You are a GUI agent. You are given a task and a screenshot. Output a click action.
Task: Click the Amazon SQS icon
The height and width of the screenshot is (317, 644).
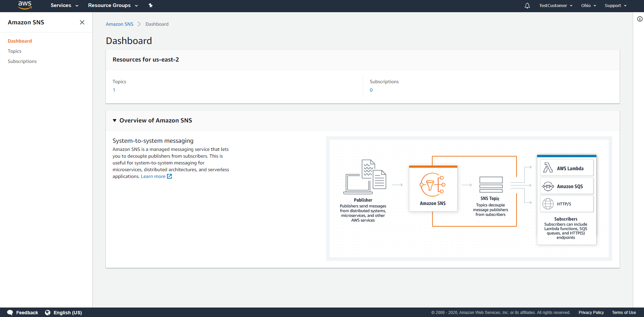(548, 186)
